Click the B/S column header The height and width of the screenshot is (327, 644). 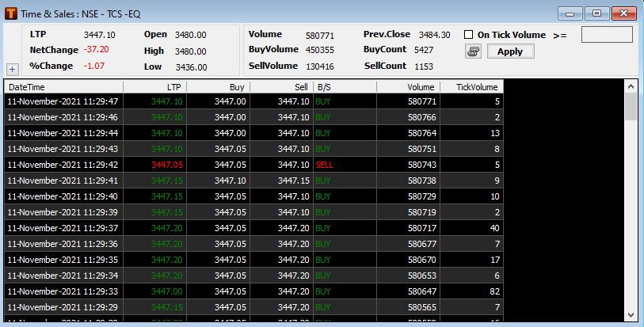[x=345, y=87]
